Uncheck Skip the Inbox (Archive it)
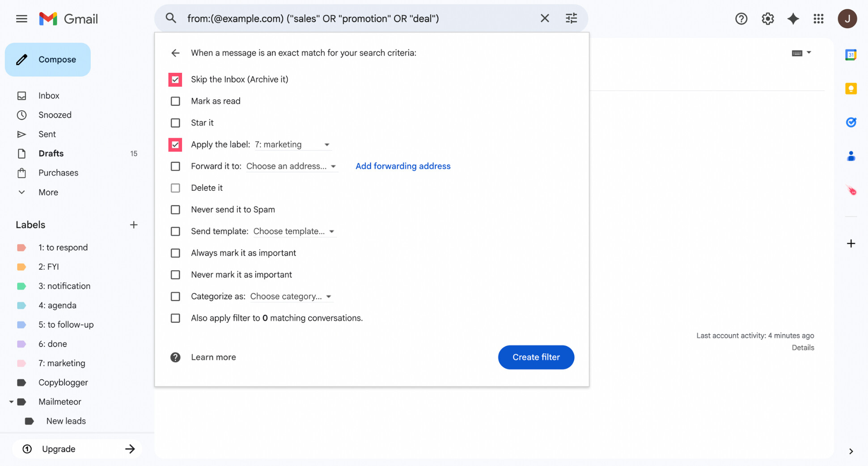 click(x=175, y=79)
